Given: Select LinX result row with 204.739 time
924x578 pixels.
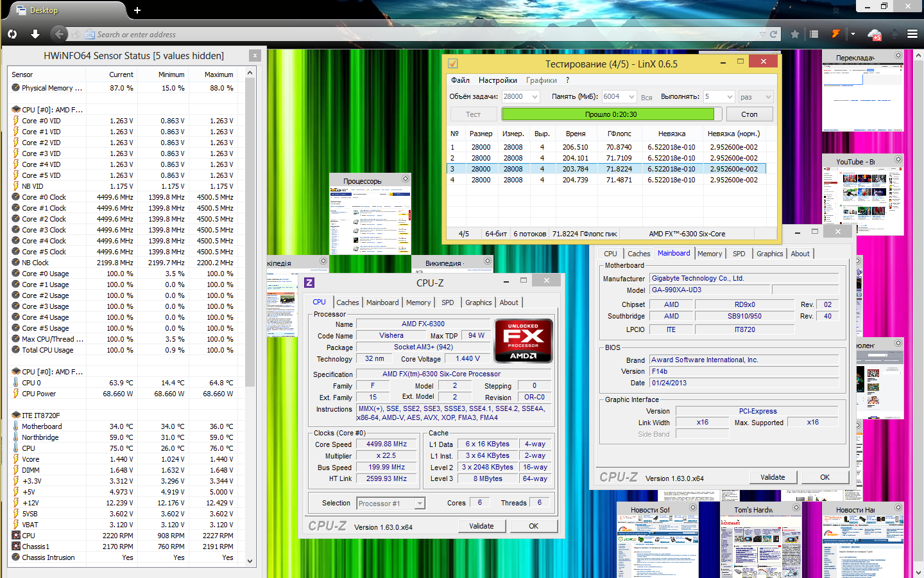Looking at the screenshot, I should pos(606,180).
